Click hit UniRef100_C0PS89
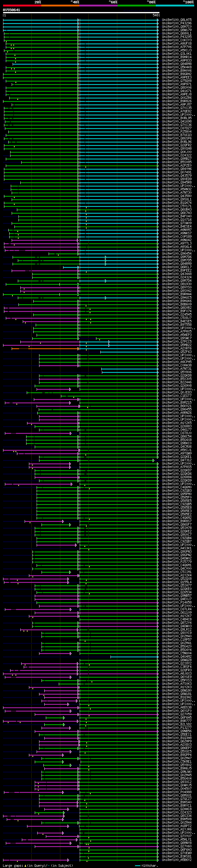The width and height of the screenshot is (197, 868). [177, 236]
